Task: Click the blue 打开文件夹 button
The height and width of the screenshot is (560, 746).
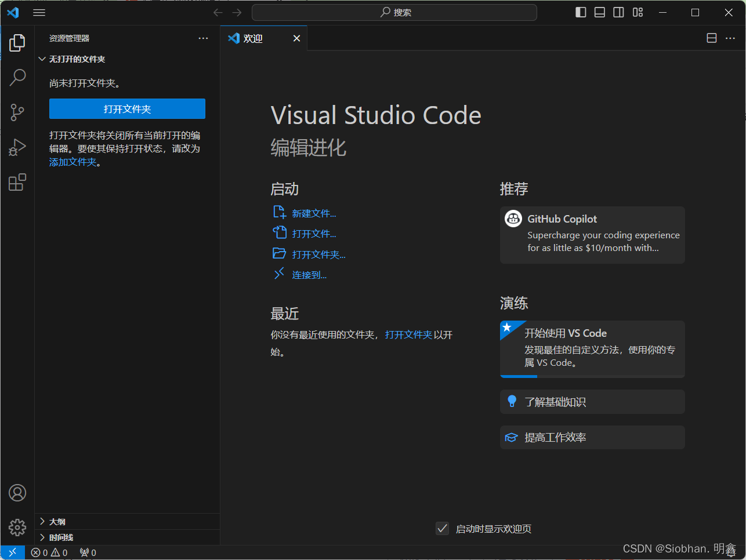Action: coord(127,109)
